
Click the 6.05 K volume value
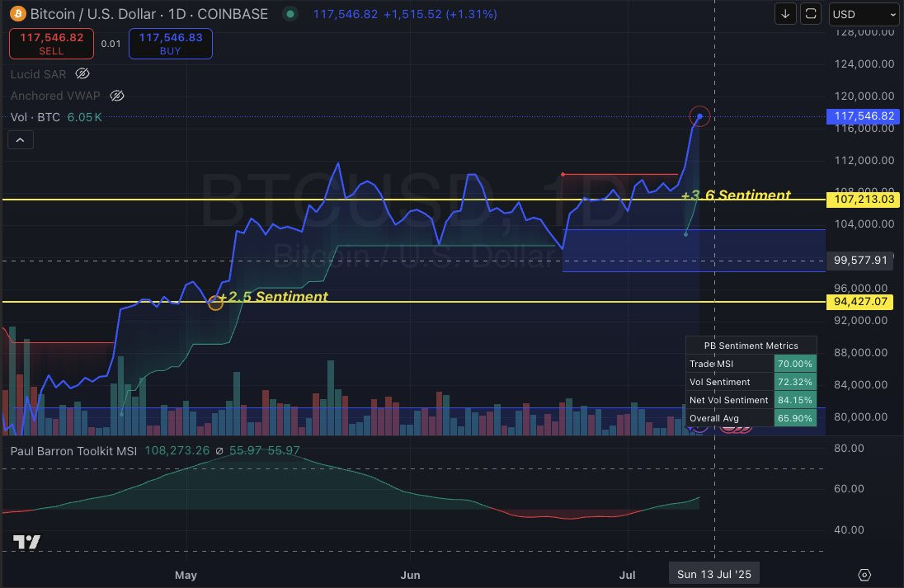tap(85, 117)
